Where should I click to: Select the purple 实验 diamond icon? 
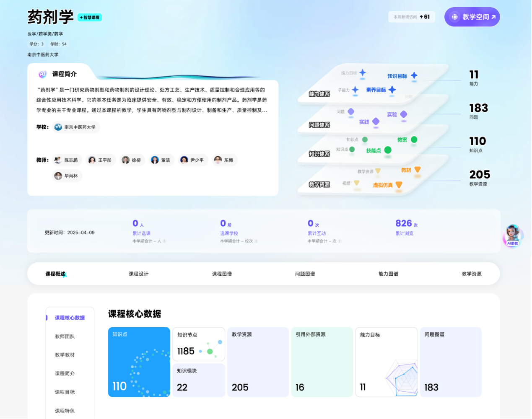[403, 114]
